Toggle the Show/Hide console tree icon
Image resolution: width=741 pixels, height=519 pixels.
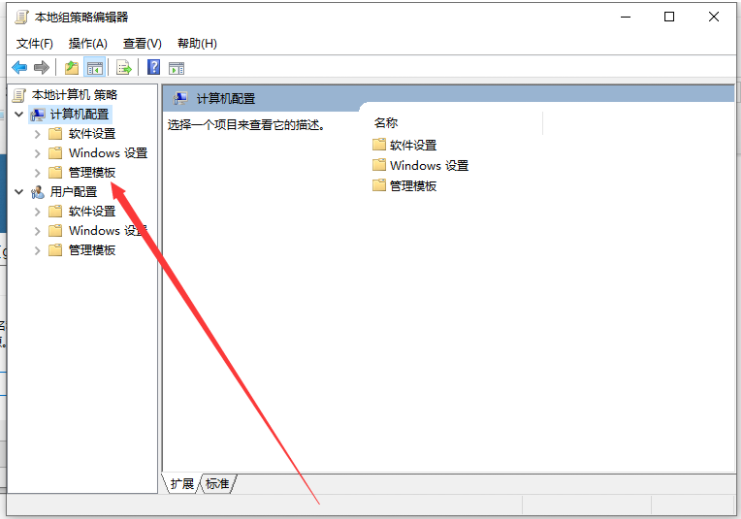coord(95,68)
